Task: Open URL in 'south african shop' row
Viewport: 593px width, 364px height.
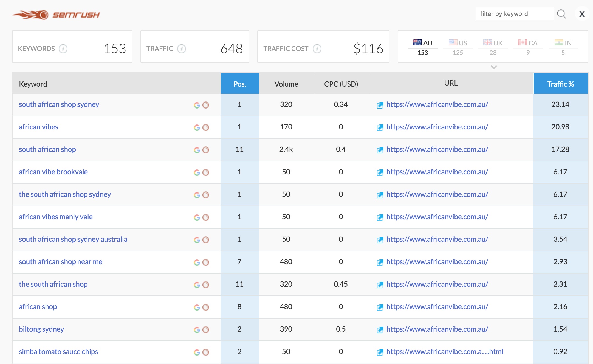Action: coord(437,149)
